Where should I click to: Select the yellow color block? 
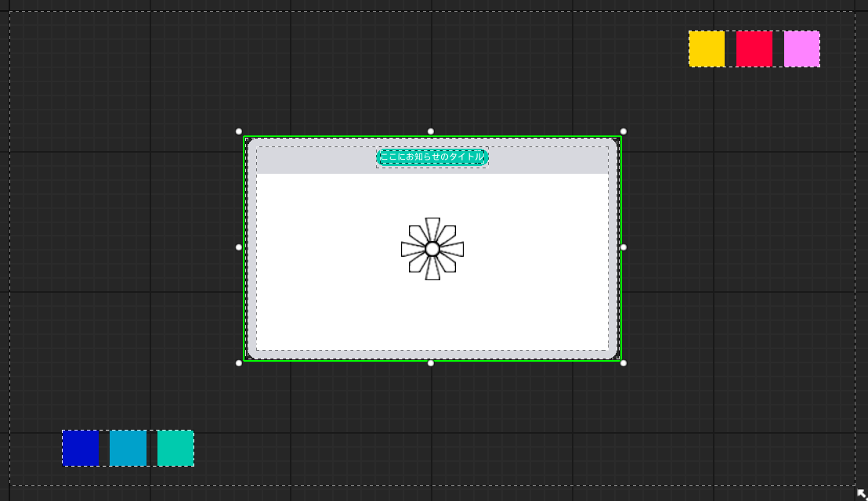point(707,49)
